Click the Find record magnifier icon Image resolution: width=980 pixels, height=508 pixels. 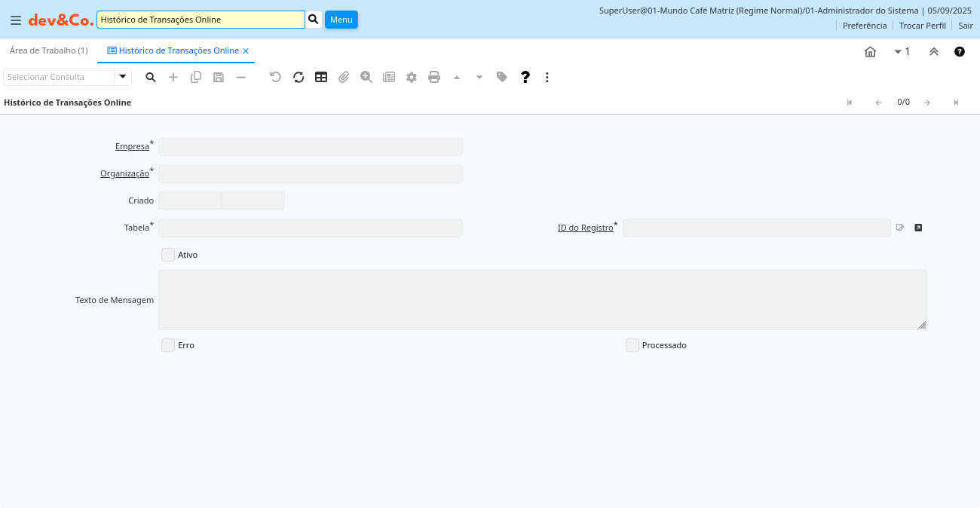pos(151,77)
